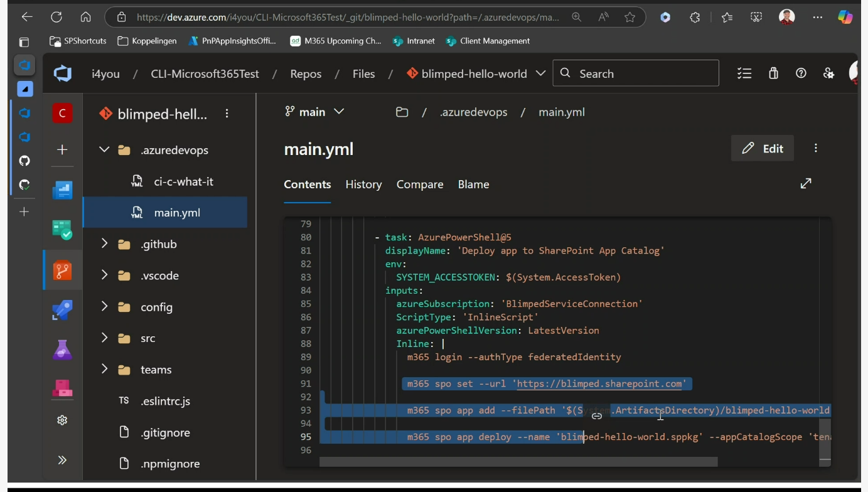Viewport: 868px width, 492px height.
Task: Click the Edit button
Action: [763, 148]
